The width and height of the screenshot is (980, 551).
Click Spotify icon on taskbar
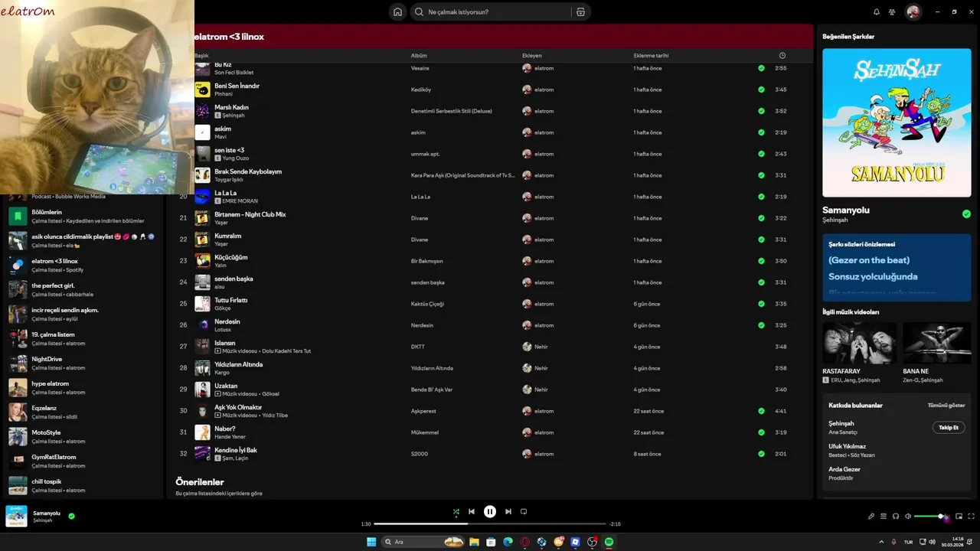609,542
